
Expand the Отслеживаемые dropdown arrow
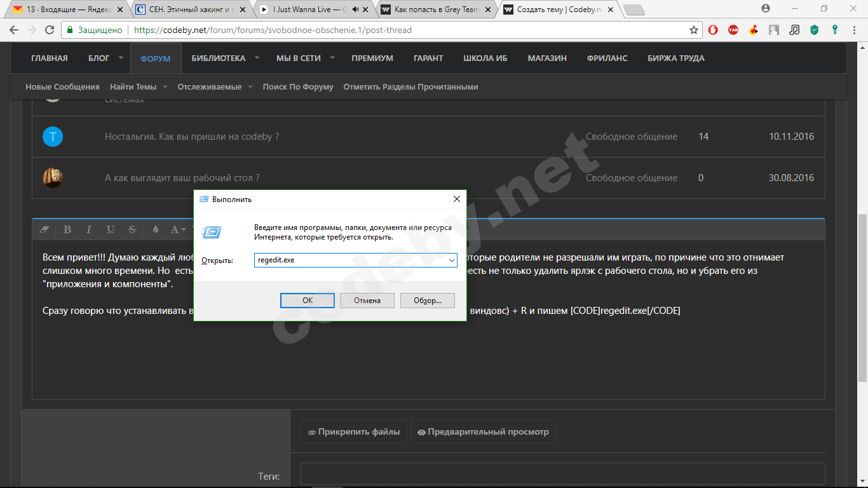(x=250, y=86)
